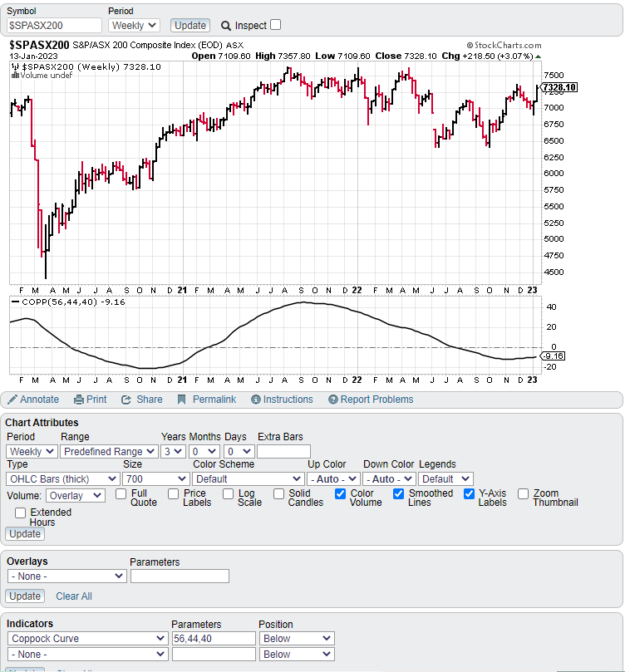
Task: Open the Days dropdown
Action: pyautogui.click(x=239, y=451)
